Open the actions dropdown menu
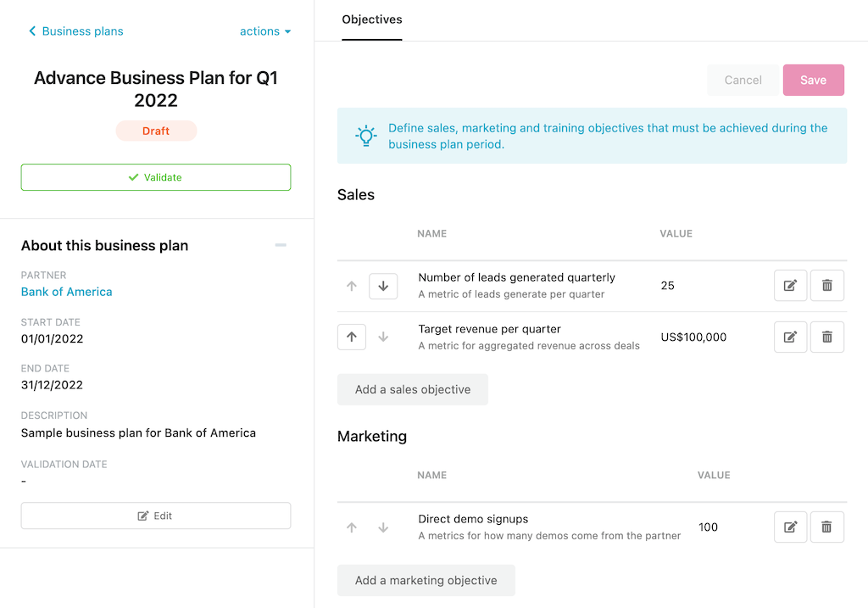 point(265,31)
